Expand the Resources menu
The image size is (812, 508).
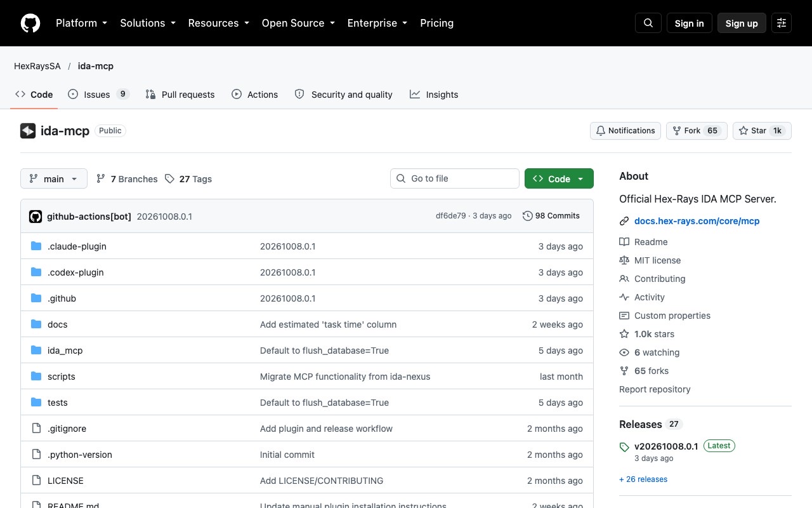tap(219, 23)
